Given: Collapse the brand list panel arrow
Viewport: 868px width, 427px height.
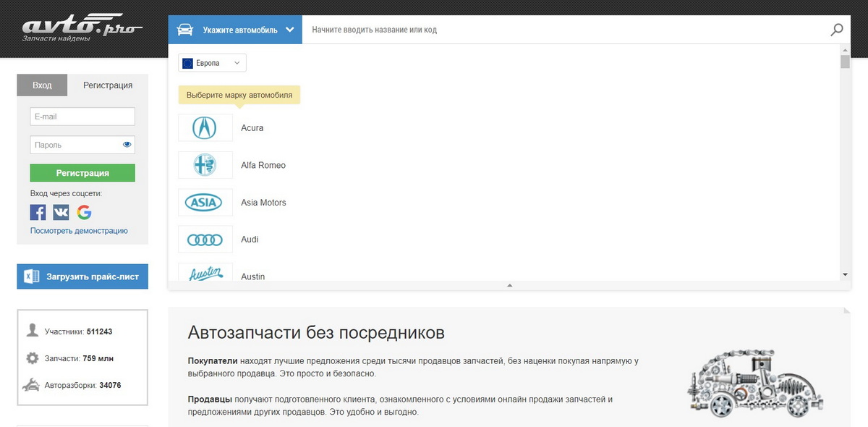Looking at the screenshot, I should click(510, 286).
